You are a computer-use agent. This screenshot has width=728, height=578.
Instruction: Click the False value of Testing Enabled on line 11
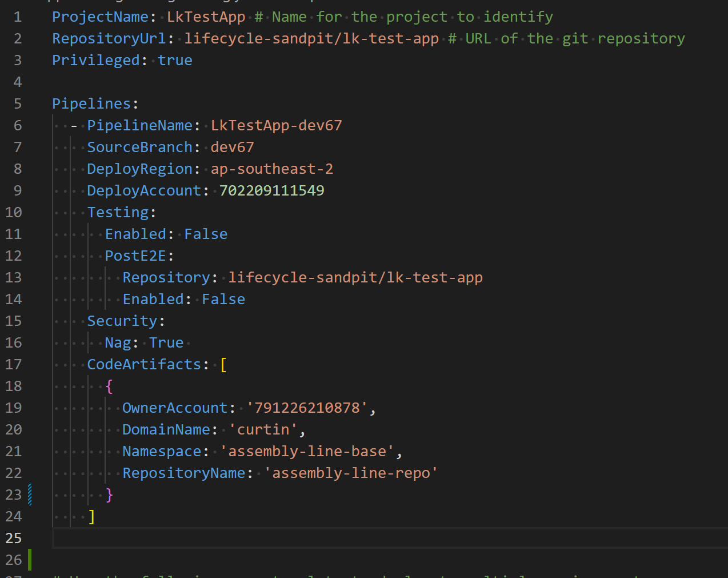tap(206, 234)
